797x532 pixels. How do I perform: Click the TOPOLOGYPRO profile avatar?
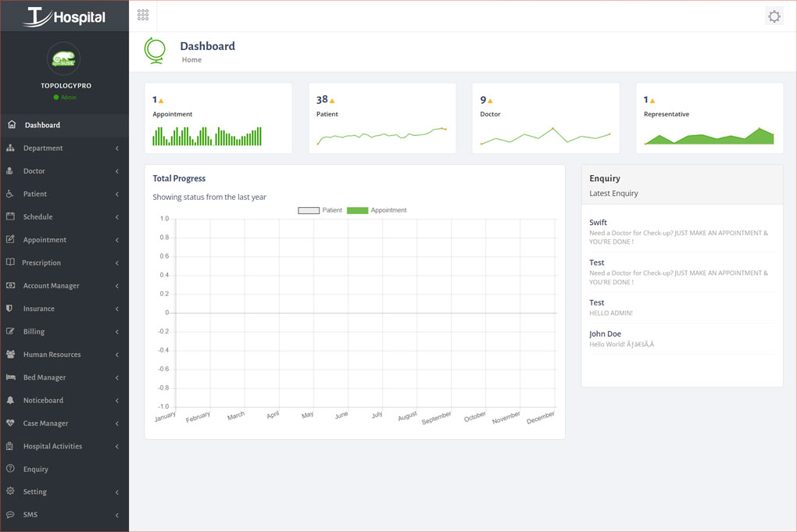pos(63,59)
